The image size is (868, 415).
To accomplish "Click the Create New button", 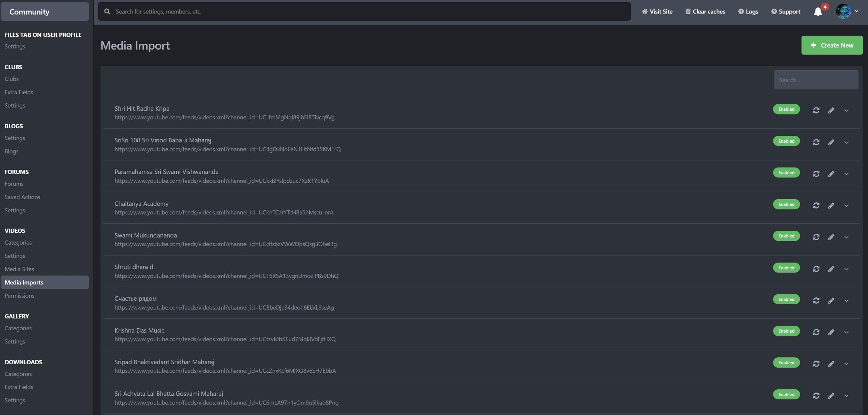I will point(832,45).
